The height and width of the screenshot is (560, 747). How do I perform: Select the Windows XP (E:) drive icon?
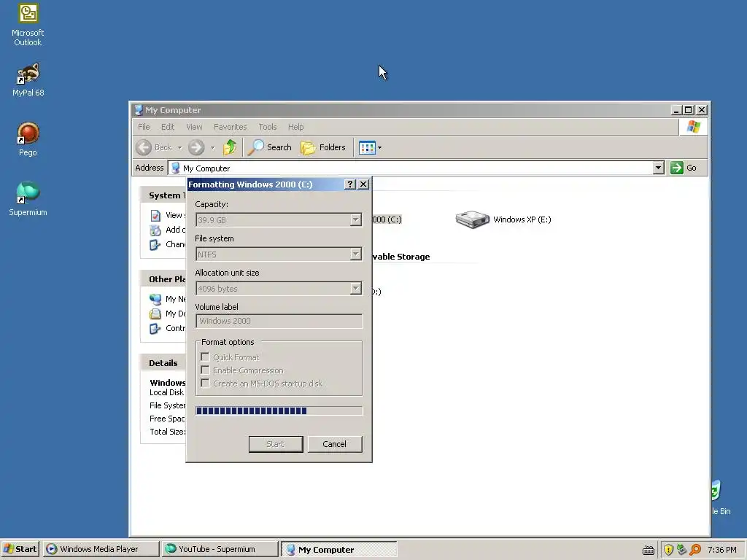(472, 219)
